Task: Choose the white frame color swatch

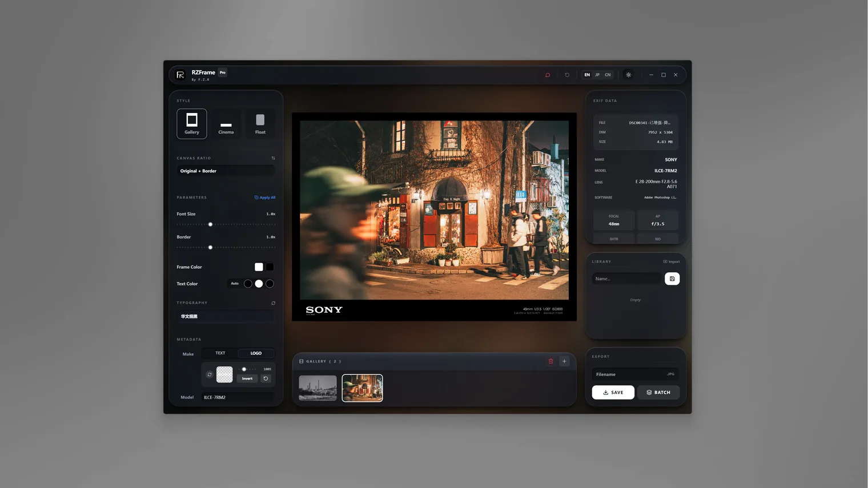Action: (259, 267)
